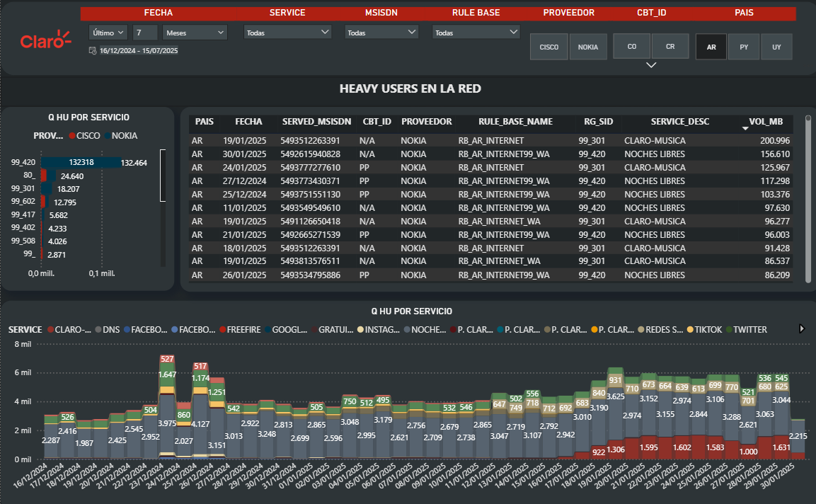Screen dimensions: 816x504
Task: Click the 1.631 red segment label
Action: point(781,447)
